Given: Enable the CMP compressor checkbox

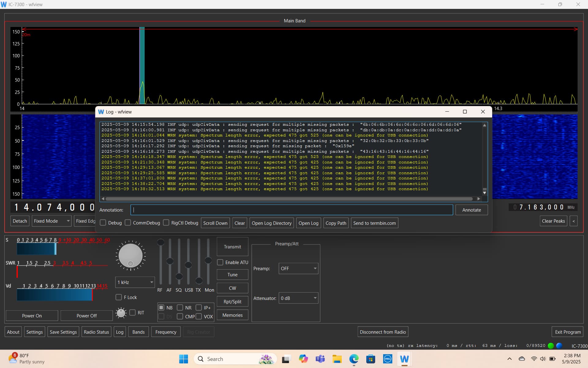Looking at the screenshot, I should (x=180, y=316).
